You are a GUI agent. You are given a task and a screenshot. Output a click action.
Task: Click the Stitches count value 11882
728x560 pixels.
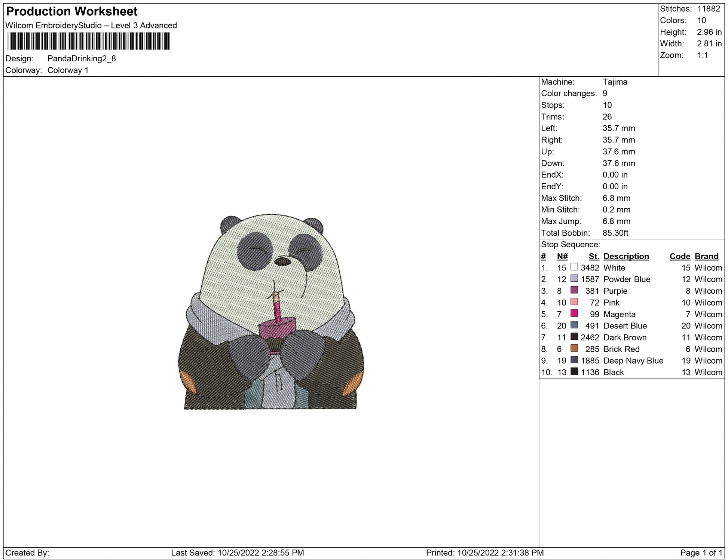(709, 9)
